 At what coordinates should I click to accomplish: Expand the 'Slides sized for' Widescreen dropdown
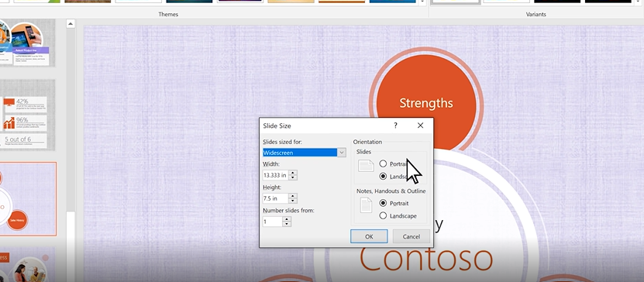click(341, 153)
